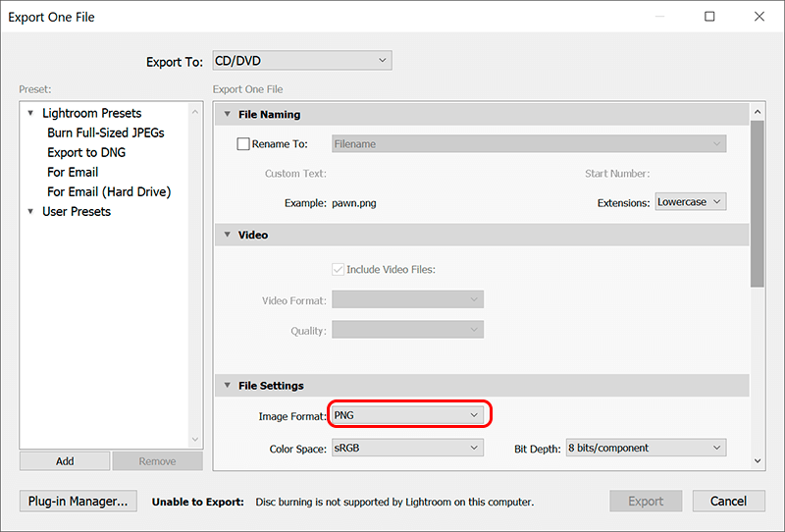Image resolution: width=785 pixels, height=532 pixels.
Task: Enable the Rename To checkbox
Action: click(x=243, y=143)
